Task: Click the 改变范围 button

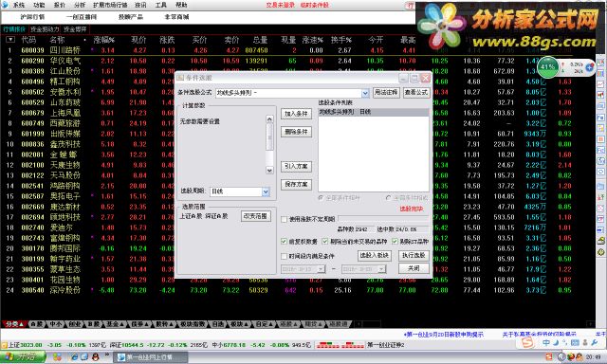Action: (x=255, y=216)
